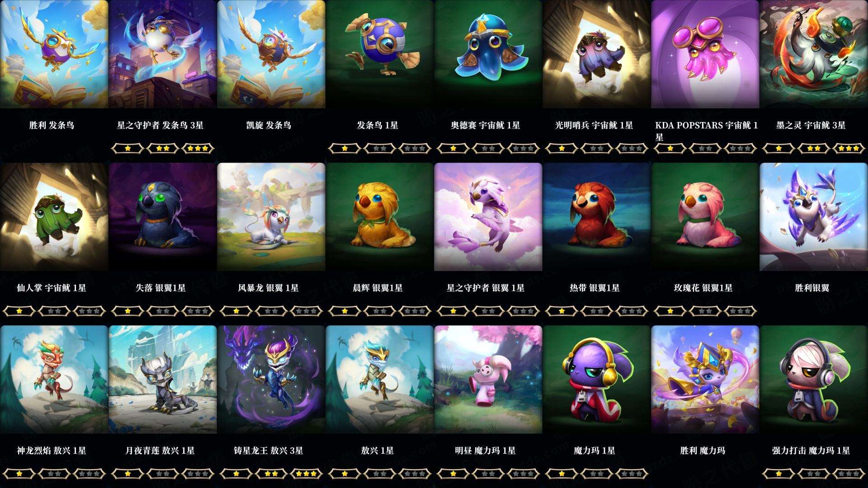Open the 胜利银翼 portrait
The image size is (868, 488).
(814, 217)
